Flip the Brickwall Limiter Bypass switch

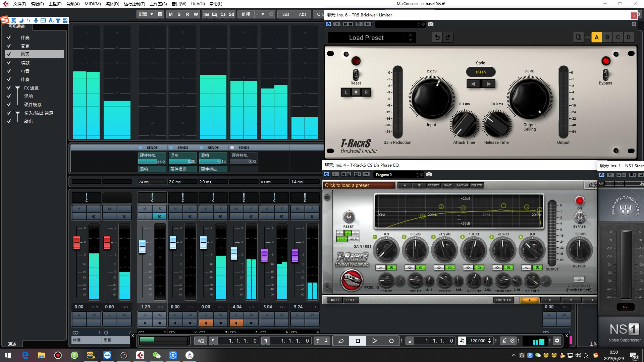coord(605,74)
